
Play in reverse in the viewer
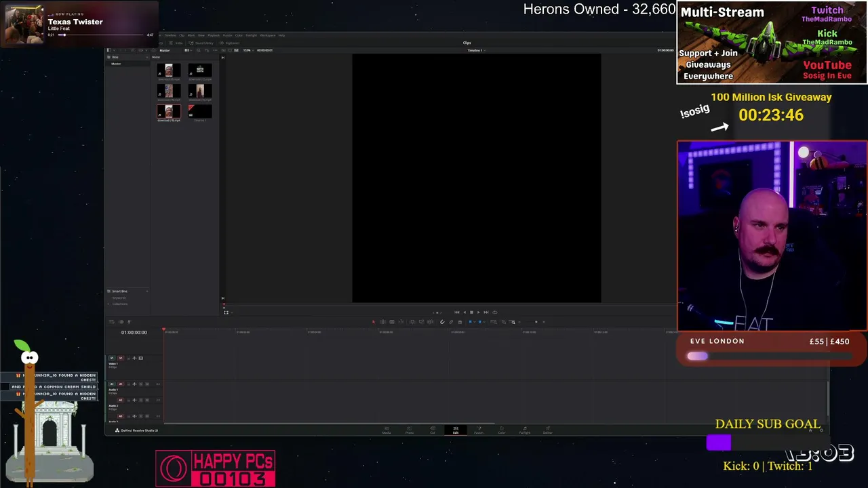pos(464,312)
